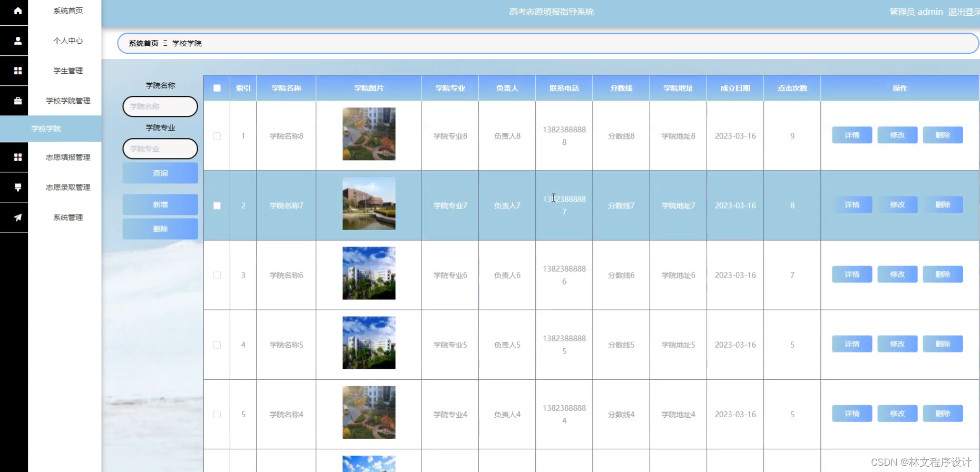The height and width of the screenshot is (472, 980).
Task: View 详情 for 学院名称6
Action: 852,274
